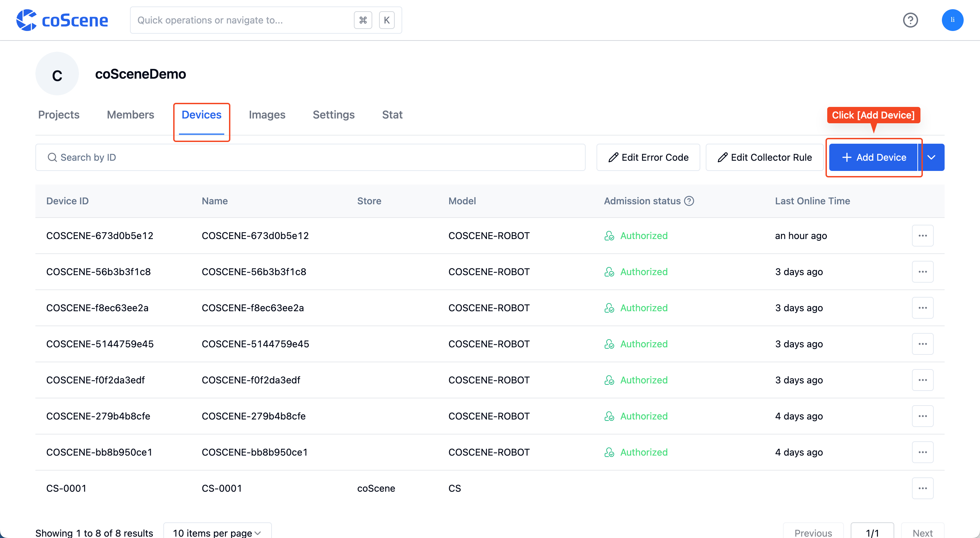Click Device ID cell COSCENE-673d0b5e12
Image resolution: width=980 pixels, height=538 pixels.
click(x=100, y=236)
